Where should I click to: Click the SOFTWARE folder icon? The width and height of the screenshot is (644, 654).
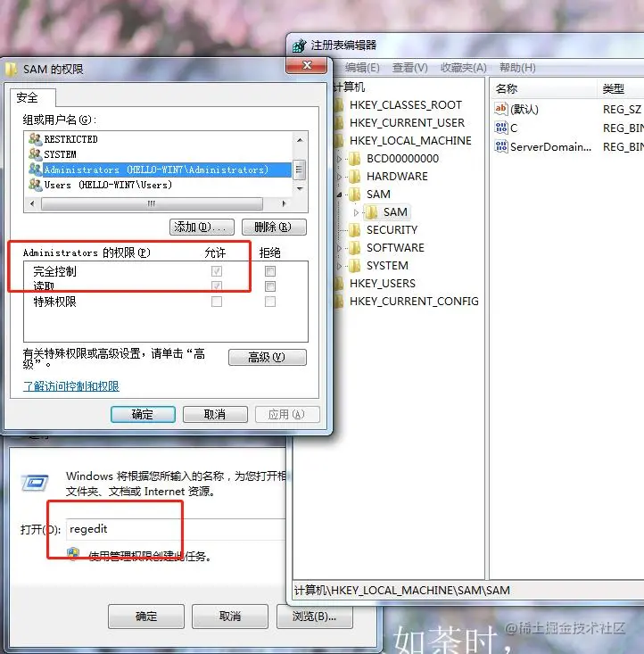[x=355, y=248]
